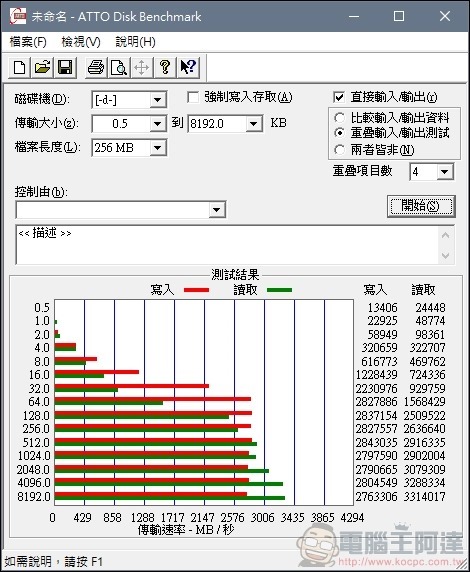The image size is (470, 572).
Task: Click the 4096.0 row label in chart
Action: pyautogui.click(x=34, y=483)
